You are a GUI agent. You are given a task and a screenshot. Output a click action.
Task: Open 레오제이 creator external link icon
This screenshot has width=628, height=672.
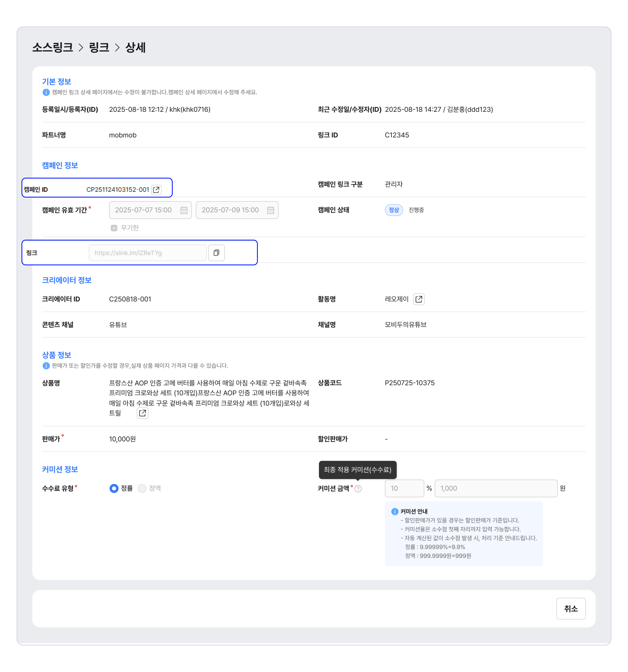(x=419, y=299)
